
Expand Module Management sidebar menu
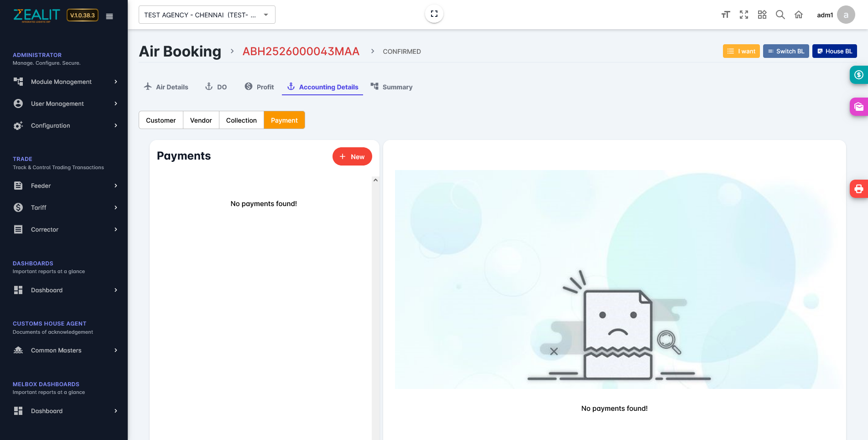65,82
